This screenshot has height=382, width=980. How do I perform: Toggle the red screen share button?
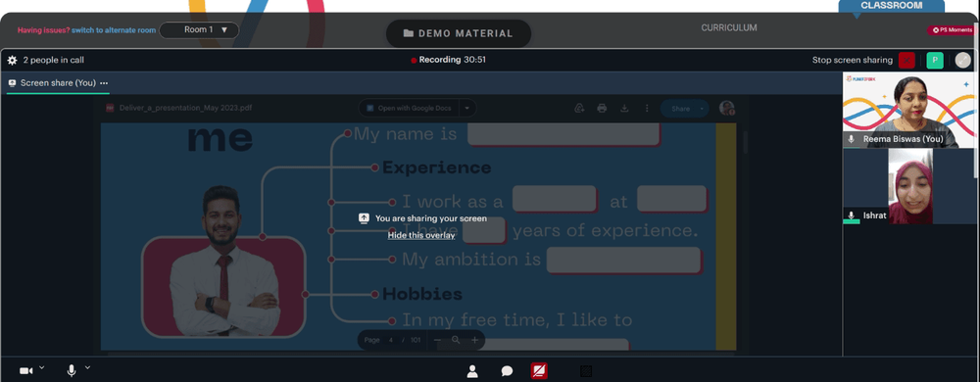pyautogui.click(x=539, y=371)
